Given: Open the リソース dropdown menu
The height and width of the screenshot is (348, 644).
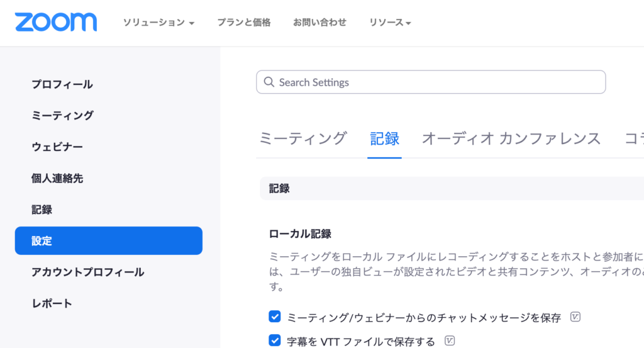Looking at the screenshot, I should 390,22.
